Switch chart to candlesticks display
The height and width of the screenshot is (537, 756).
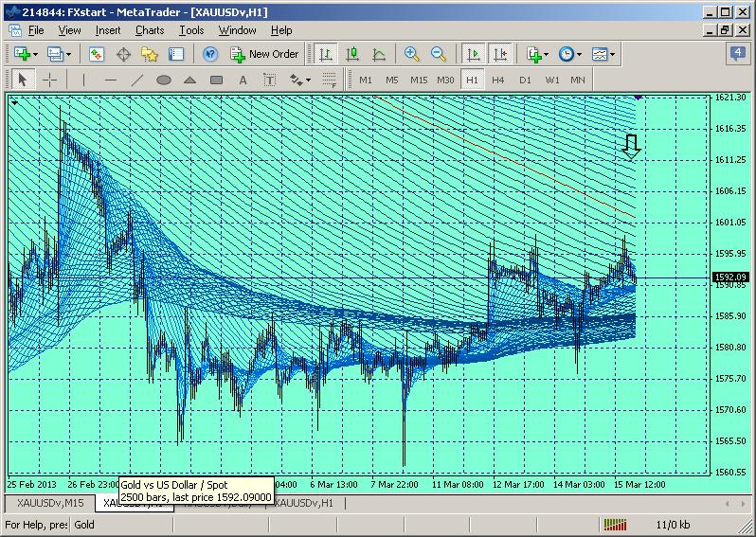352,54
